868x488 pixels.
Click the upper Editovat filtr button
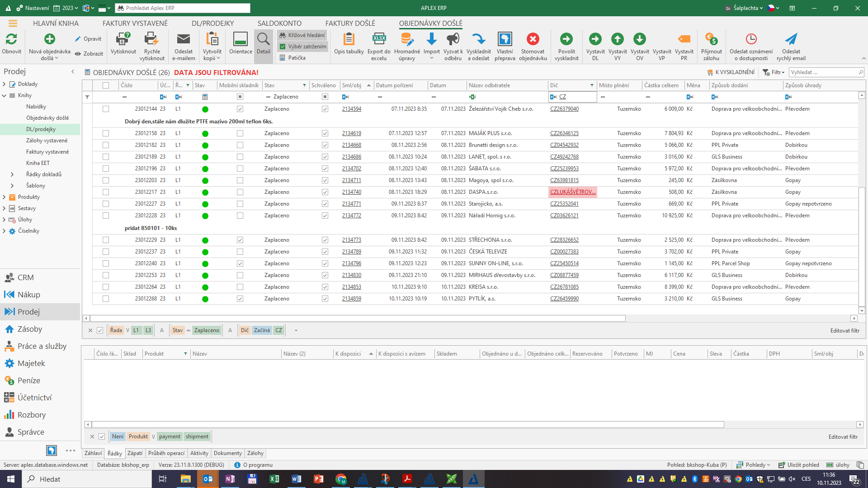pos(844,331)
